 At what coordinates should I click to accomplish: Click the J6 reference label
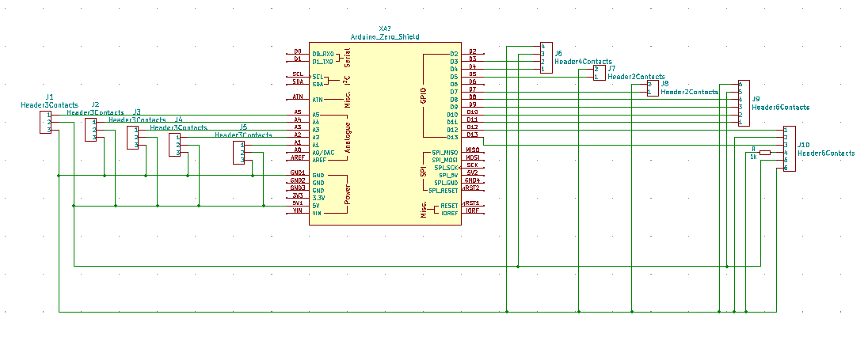pyautogui.click(x=558, y=54)
